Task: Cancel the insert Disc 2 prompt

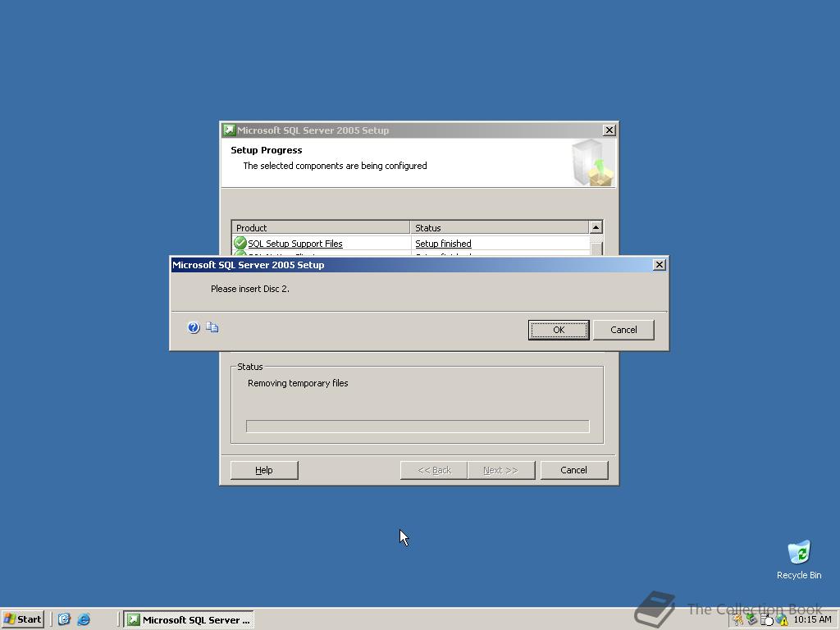Action: (x=623, y=330)
